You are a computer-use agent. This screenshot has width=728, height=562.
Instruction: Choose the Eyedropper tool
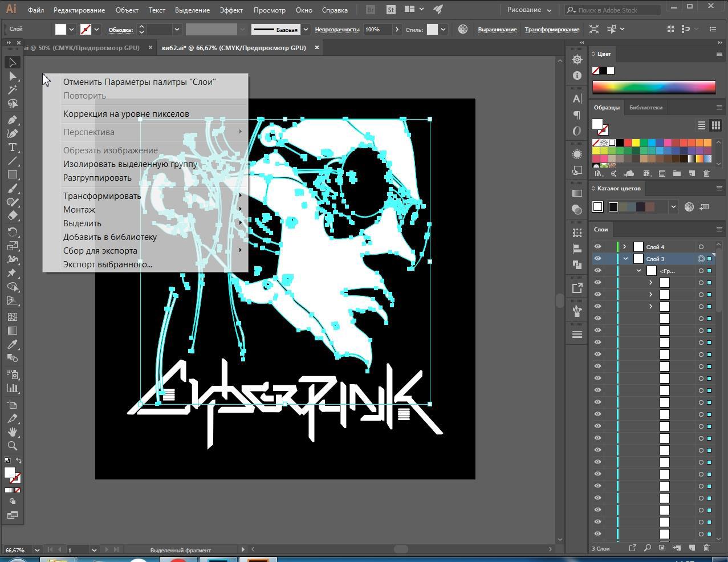[x=12, y=344]
